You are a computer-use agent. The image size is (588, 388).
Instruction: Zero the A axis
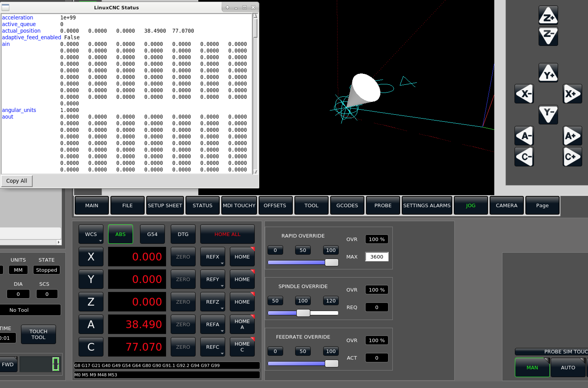(x=183, y=324)
